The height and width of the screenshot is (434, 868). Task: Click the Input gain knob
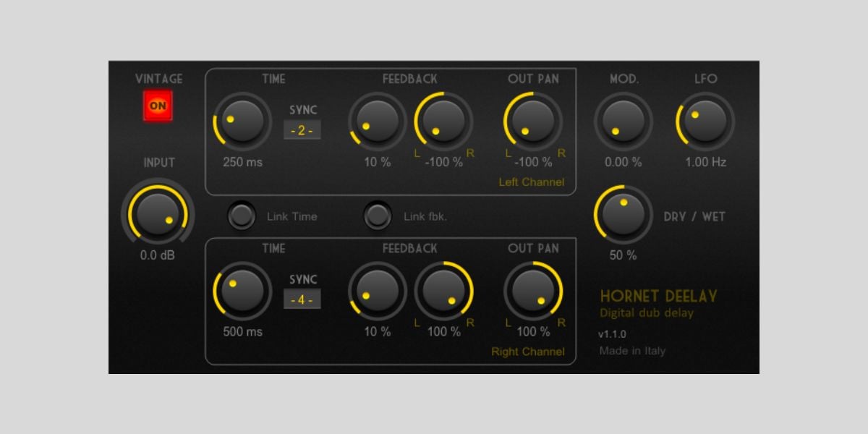click(158, 214)
